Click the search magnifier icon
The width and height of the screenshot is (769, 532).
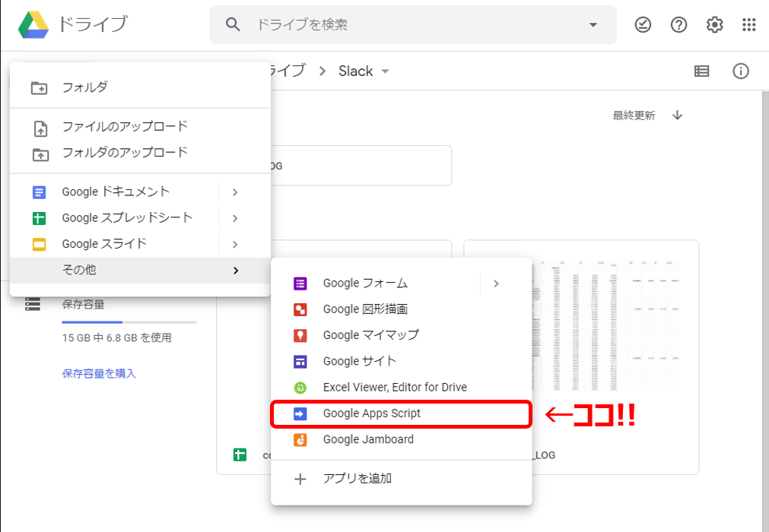point(233,24)
